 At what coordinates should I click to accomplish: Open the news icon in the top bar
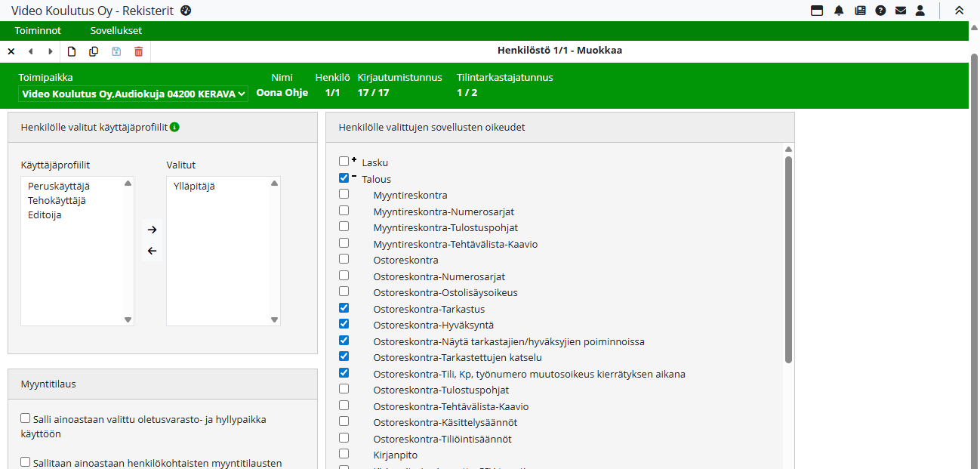860,11
